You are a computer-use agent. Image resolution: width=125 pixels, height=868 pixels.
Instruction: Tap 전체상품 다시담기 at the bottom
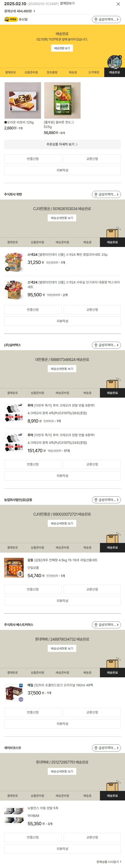click(x=109, y=862)
